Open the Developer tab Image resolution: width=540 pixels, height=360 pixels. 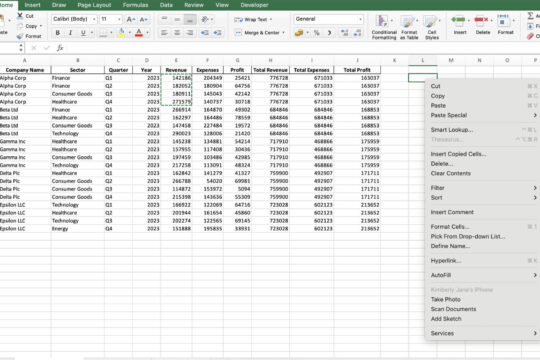(254, 5)
